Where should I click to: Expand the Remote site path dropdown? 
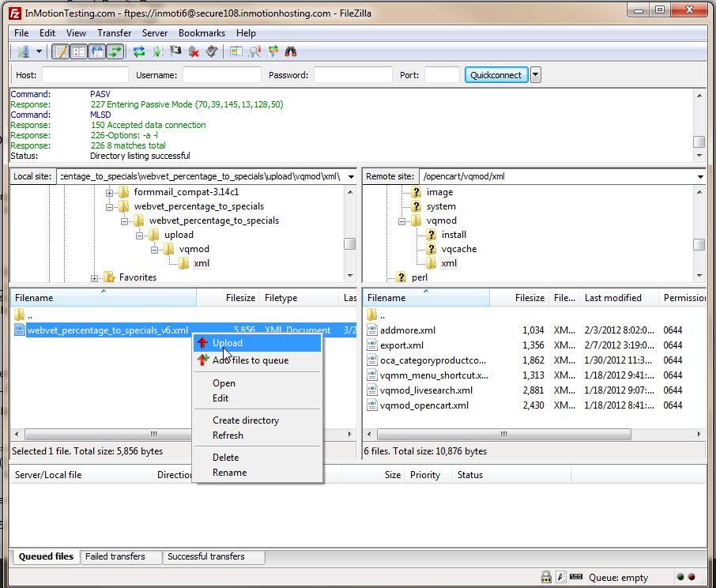(700, 176)
